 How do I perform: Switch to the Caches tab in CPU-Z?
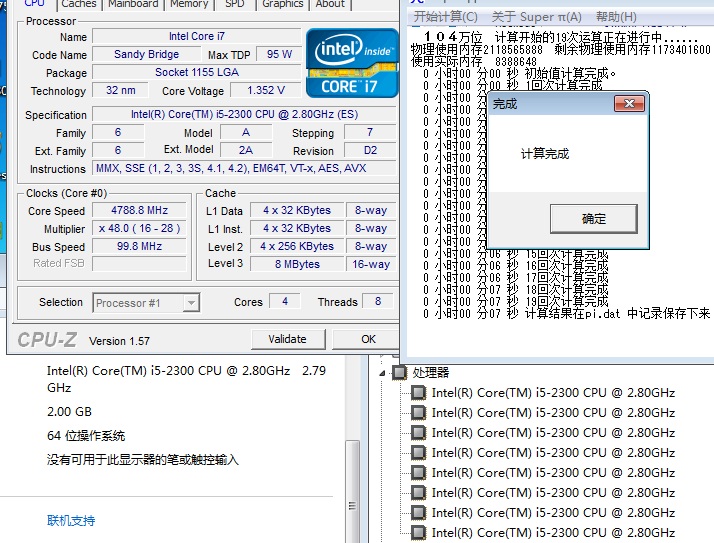point(78,5)
